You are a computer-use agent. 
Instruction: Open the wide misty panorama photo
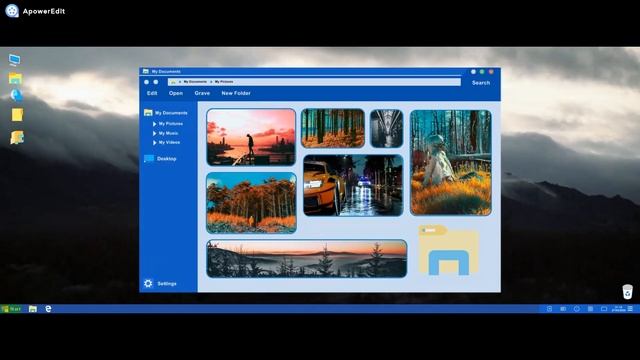click(307, 259)
